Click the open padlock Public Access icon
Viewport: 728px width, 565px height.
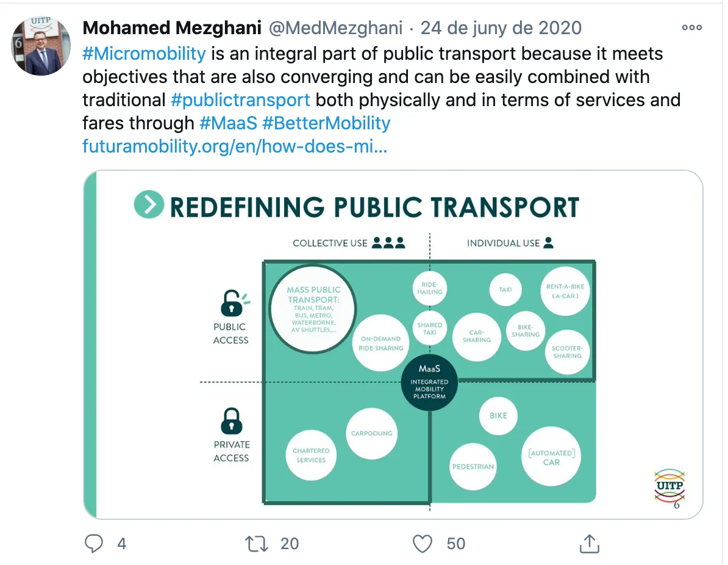point(232,303)
